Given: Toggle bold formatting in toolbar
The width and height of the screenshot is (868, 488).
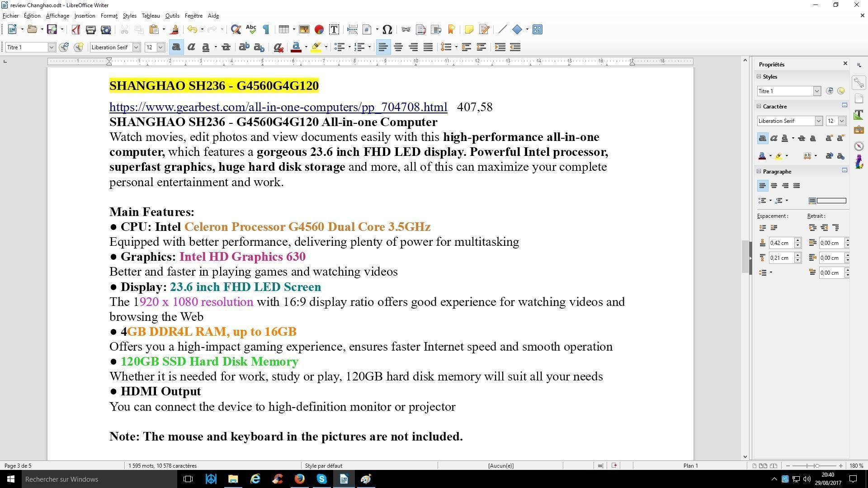Looking at the screenshot, I should click(176, 47).
